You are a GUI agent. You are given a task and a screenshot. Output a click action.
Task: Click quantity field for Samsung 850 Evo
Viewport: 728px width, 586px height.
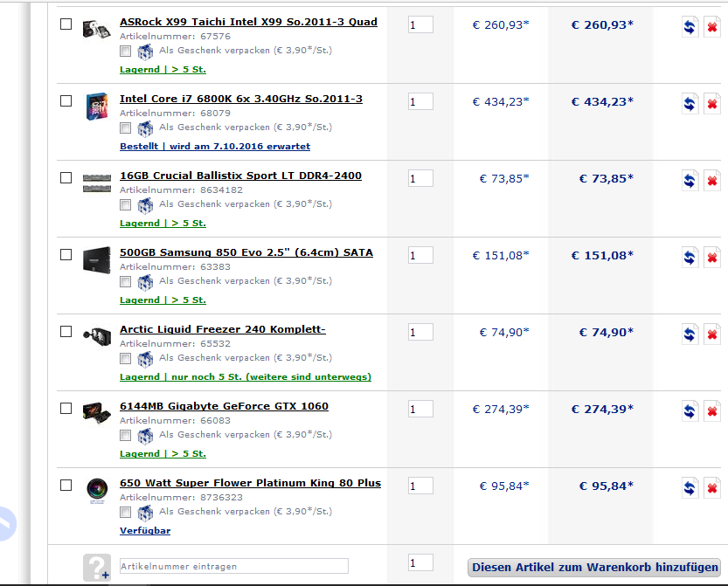(420, 255)
